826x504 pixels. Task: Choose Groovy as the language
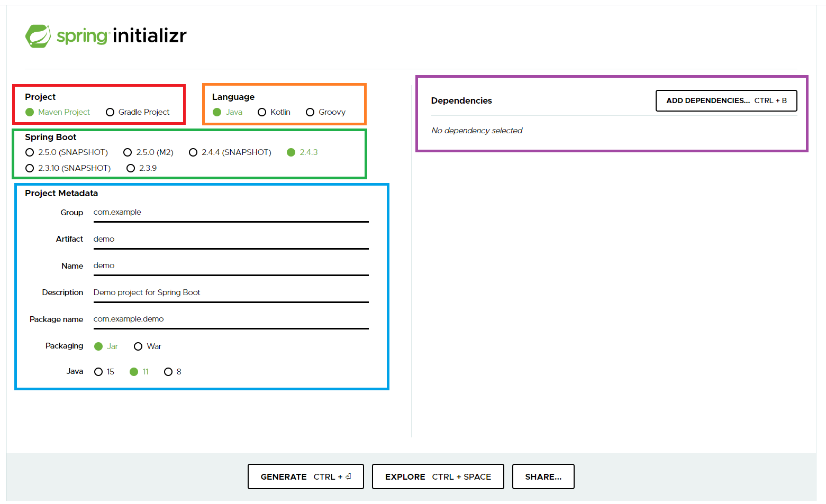326,112
